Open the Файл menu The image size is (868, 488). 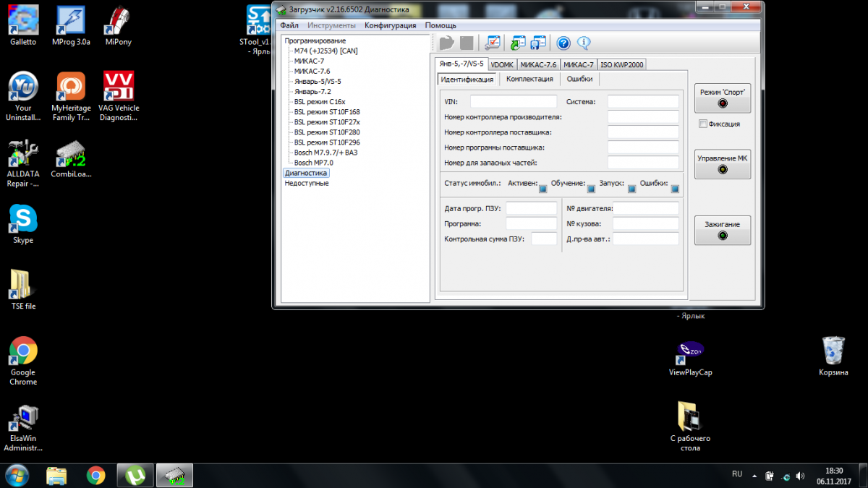pyautogui.click(x=289, y=25)
